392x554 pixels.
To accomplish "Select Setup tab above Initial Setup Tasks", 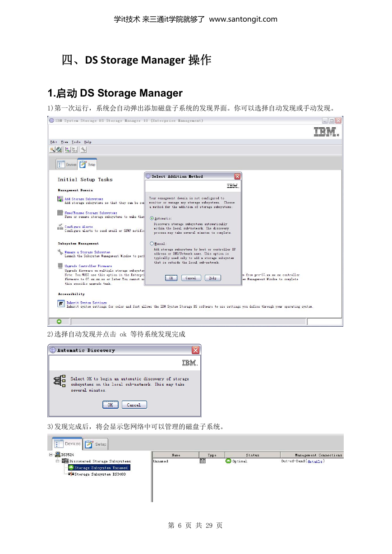I will (88, 165).
